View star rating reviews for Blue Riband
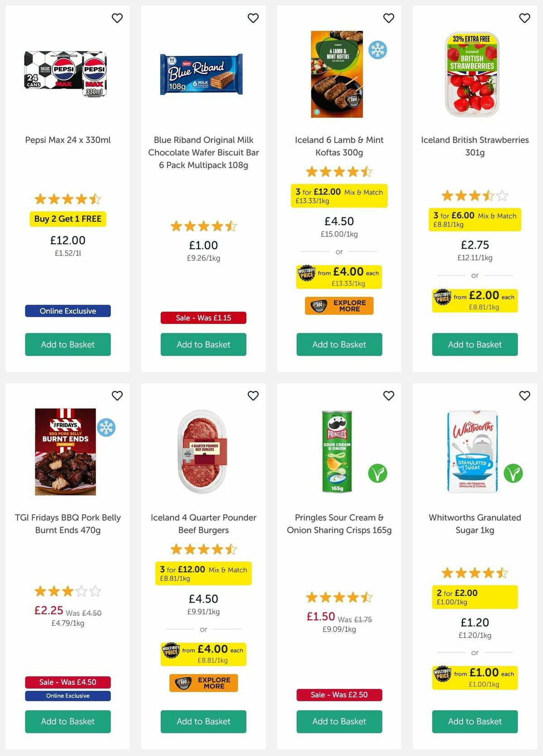Screen dimensions: 543x756 pyautogui.click(x=204, y=226)
